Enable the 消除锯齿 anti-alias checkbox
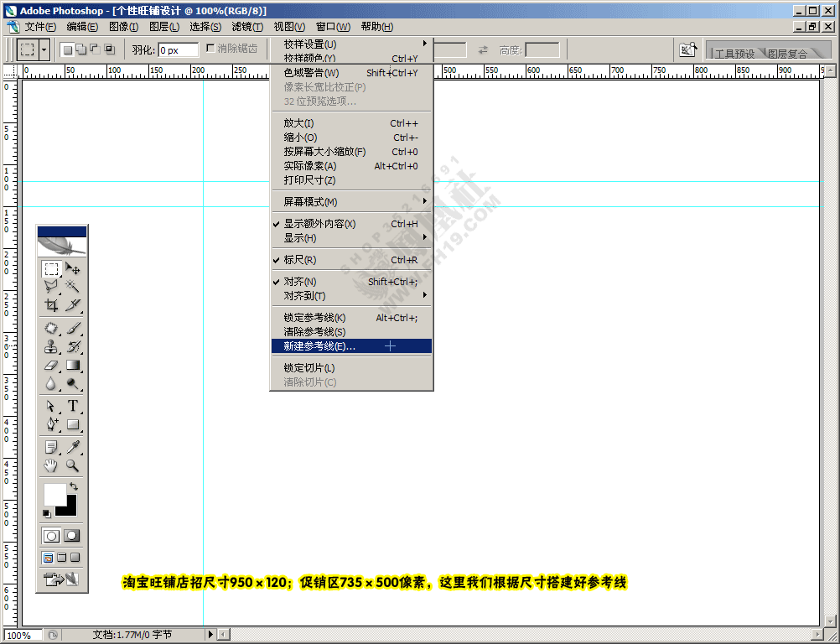This screenshot has width=840, height=644. (x=210, y=49)
